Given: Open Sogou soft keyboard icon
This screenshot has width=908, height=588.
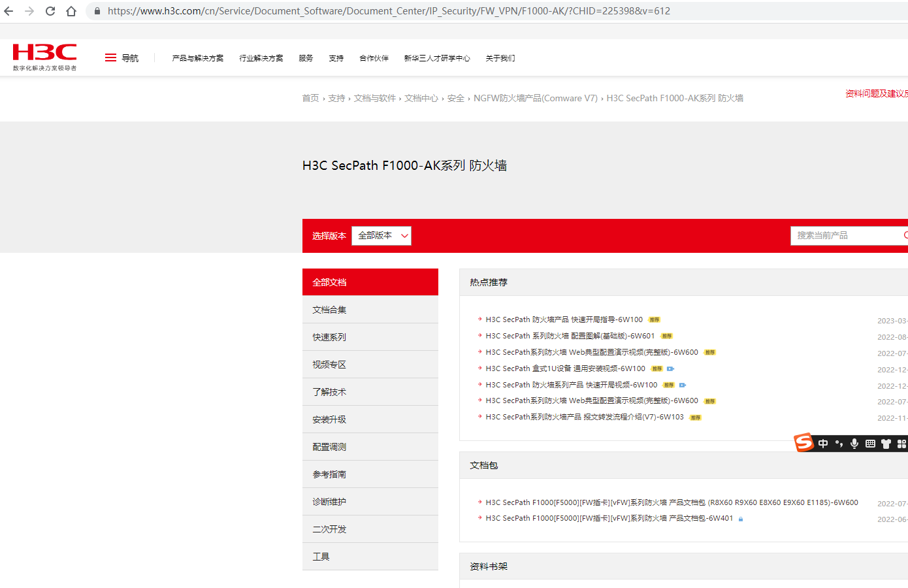Looking at the screenshot, I should tap(870, 444).
